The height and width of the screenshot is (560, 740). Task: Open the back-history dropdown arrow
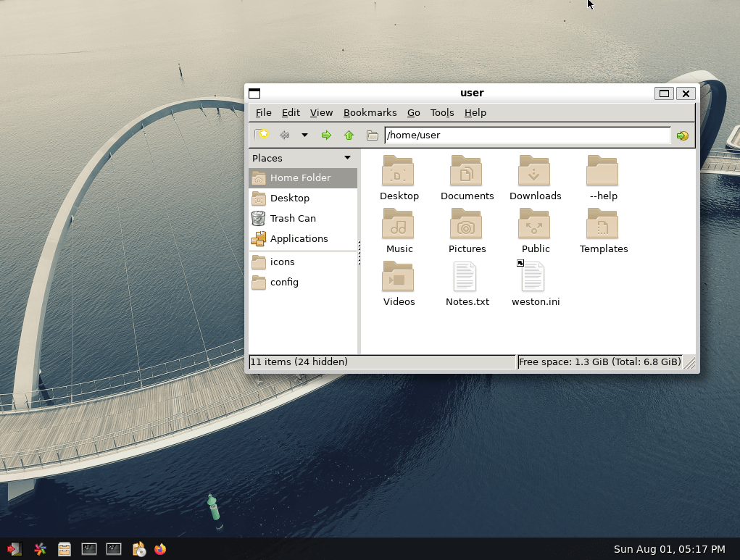pos(304,135)
